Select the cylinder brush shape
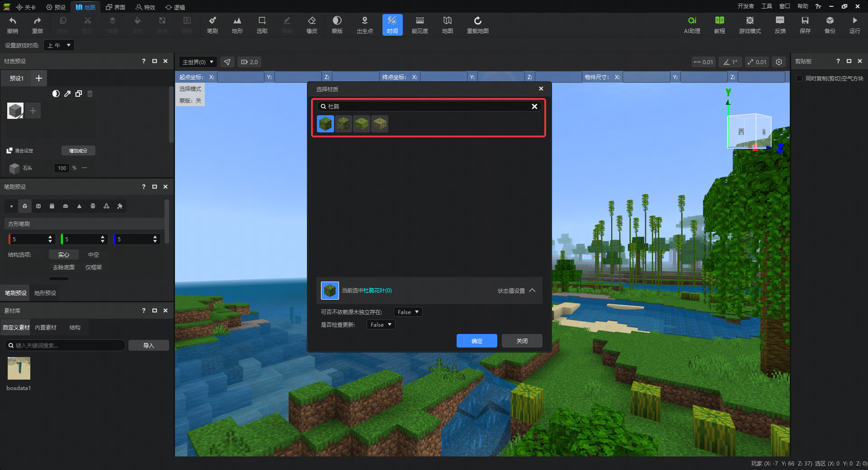This screenshot has height=470, width=868. (52, 206)
